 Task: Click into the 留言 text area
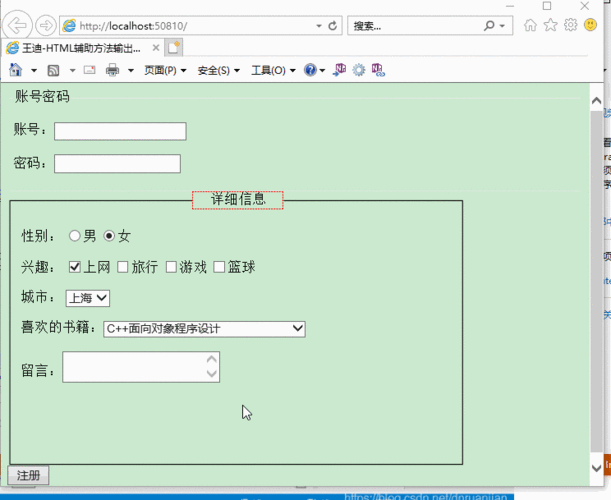click(x=141, y=367)
